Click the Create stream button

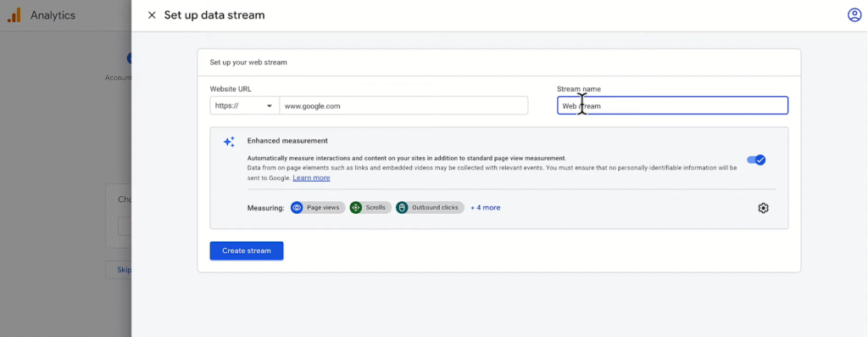point(247,250)
